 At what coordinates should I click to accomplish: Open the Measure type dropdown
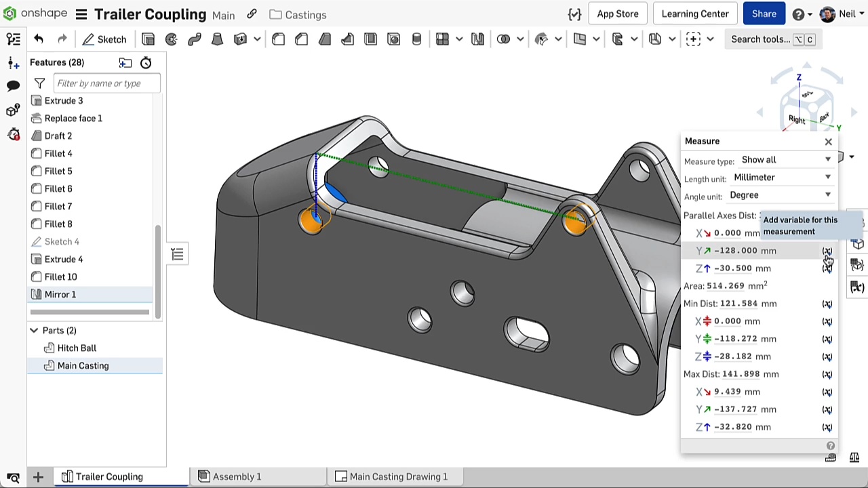[785, 160]
